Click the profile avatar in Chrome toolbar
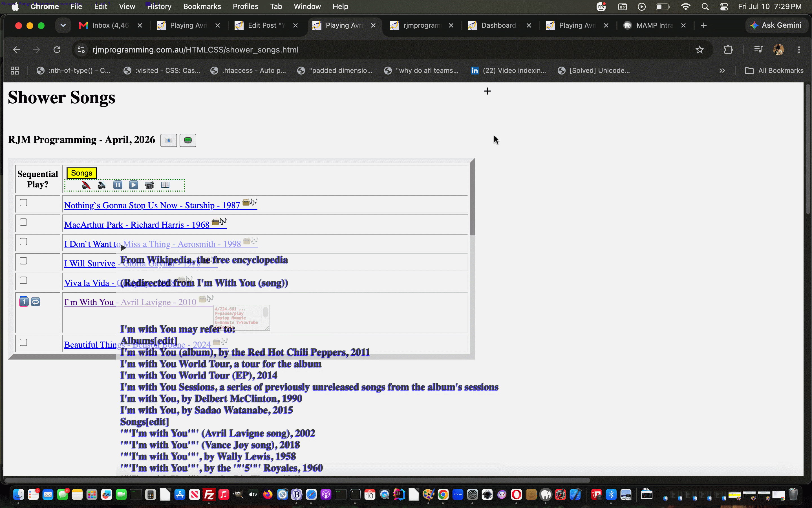The image size is (812, 508). pyautogui.click(x=778, y=50)
